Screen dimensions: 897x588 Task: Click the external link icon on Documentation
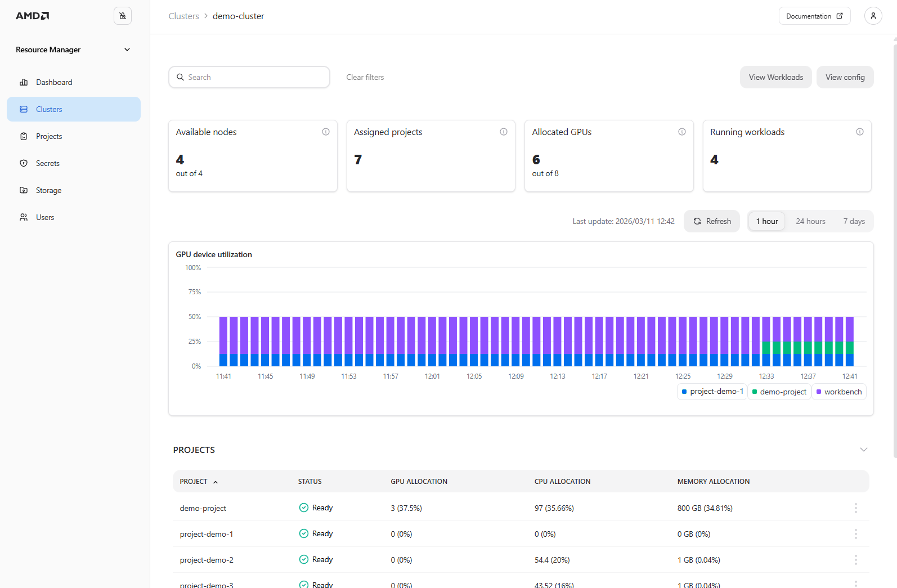coord(840,16)
